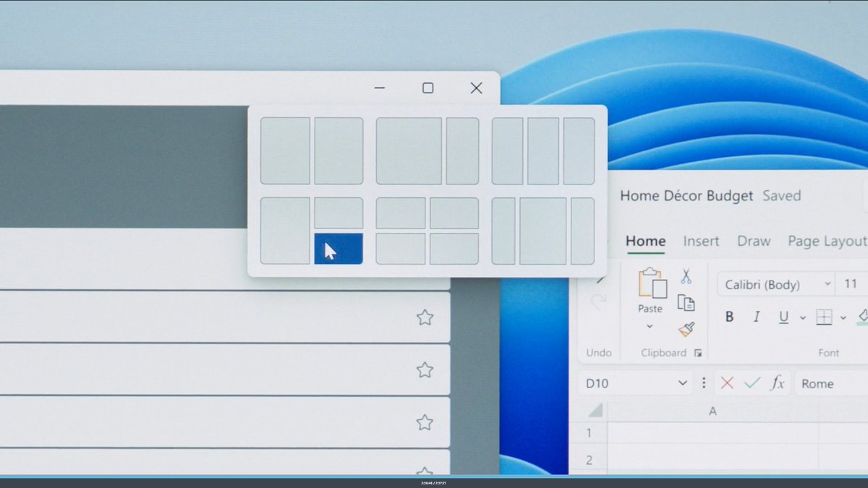Click the three-dot handle beside the Name Box

coord(704,383)
